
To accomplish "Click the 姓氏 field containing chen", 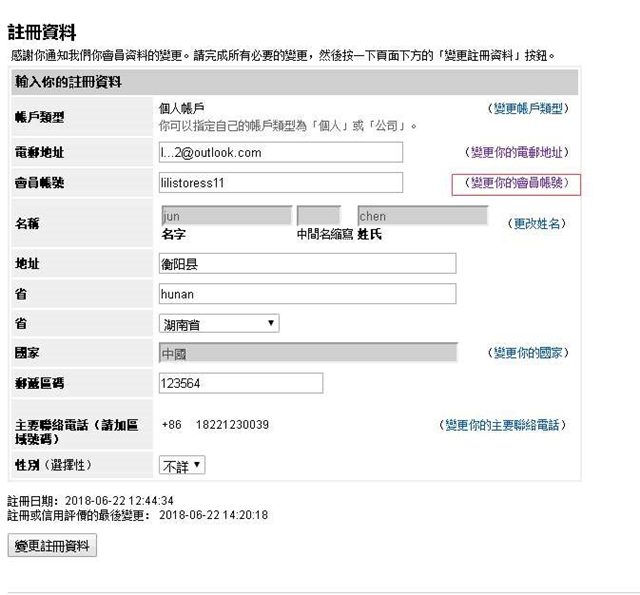I will pyautogui.click(x=422, y=216).
